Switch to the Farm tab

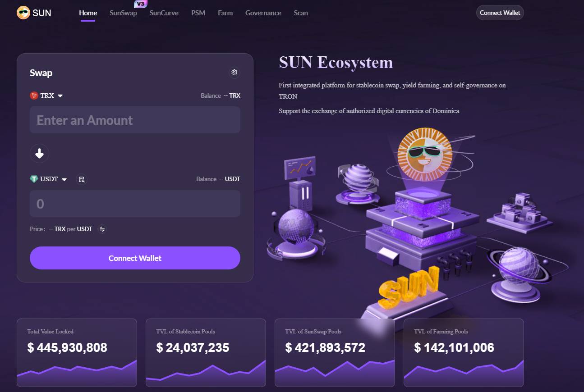225,13
